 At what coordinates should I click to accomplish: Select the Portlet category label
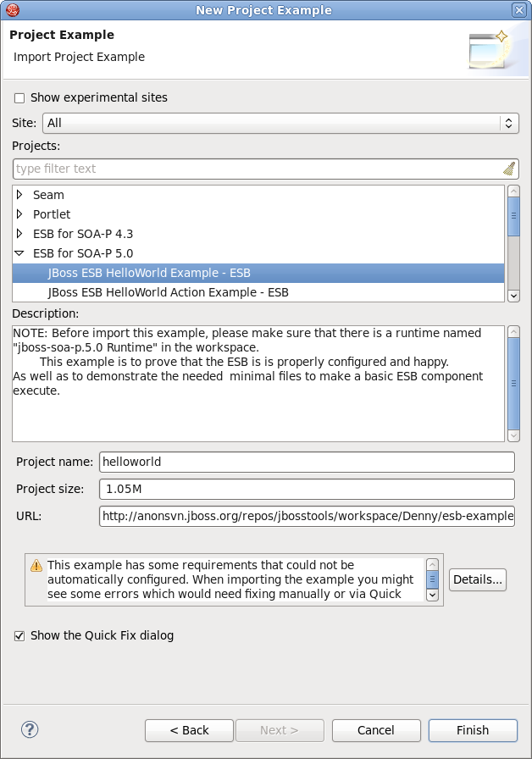52,214
